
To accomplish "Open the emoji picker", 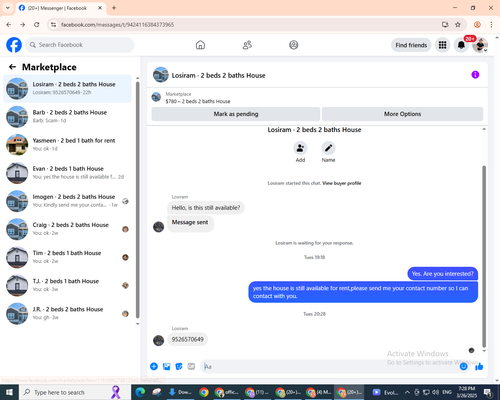I will (463, 367).
